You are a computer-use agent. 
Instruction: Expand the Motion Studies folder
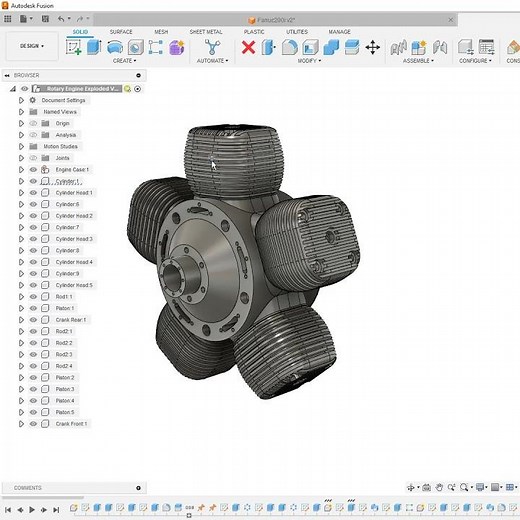[21, 147]
